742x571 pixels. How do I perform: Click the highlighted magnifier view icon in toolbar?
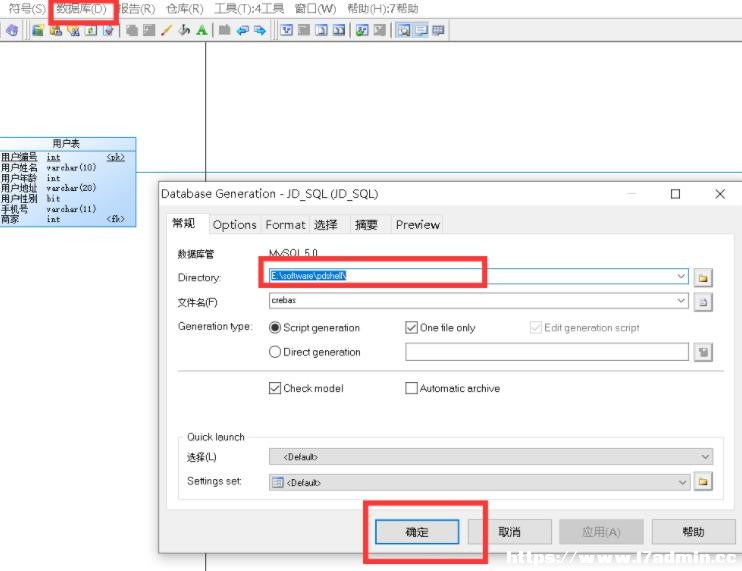coord(404,30)
